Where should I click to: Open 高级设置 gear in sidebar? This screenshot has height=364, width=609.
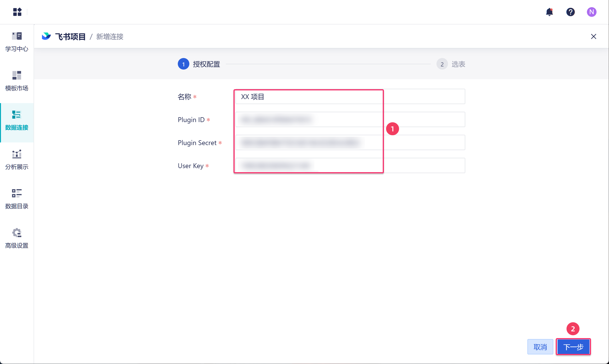click(x=17, y=238)
